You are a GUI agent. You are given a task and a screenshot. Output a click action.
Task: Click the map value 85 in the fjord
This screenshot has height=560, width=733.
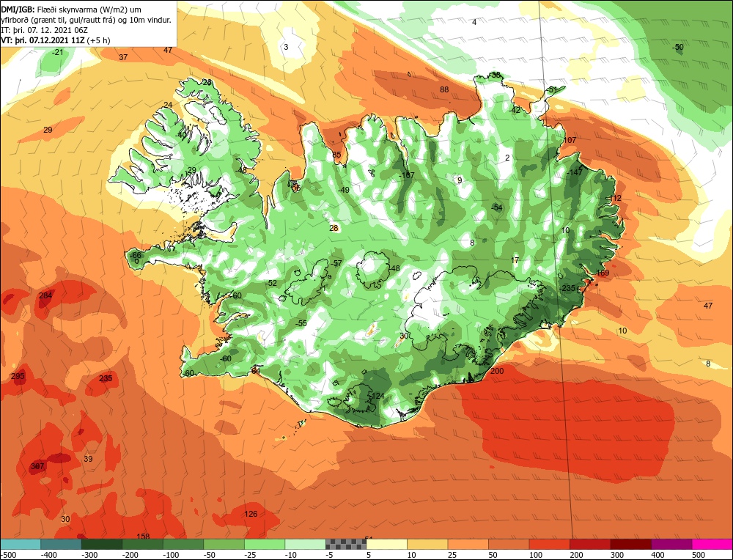pyautogui.click(x=336, y=155)
